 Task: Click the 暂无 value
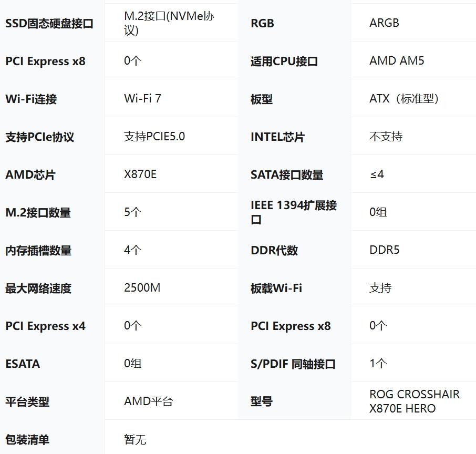135,439
